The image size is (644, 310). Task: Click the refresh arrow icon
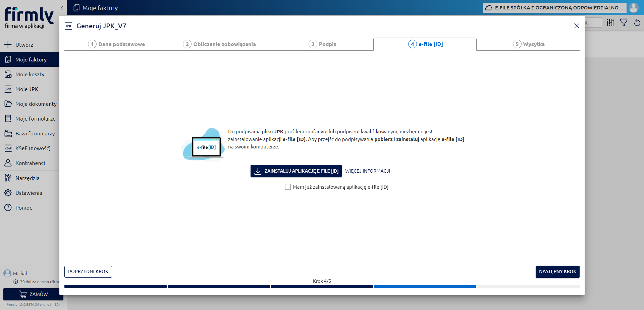click(x=637, y=23)
